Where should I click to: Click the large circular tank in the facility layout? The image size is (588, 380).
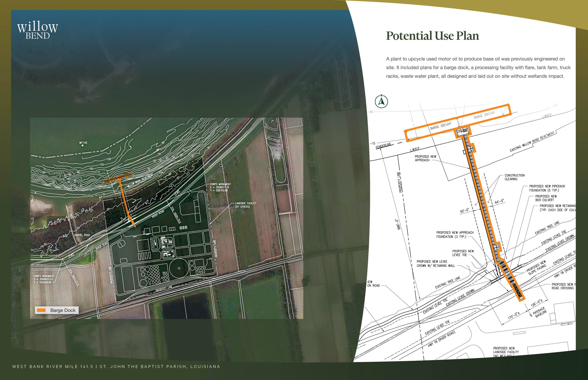click(x=179, y=268)
